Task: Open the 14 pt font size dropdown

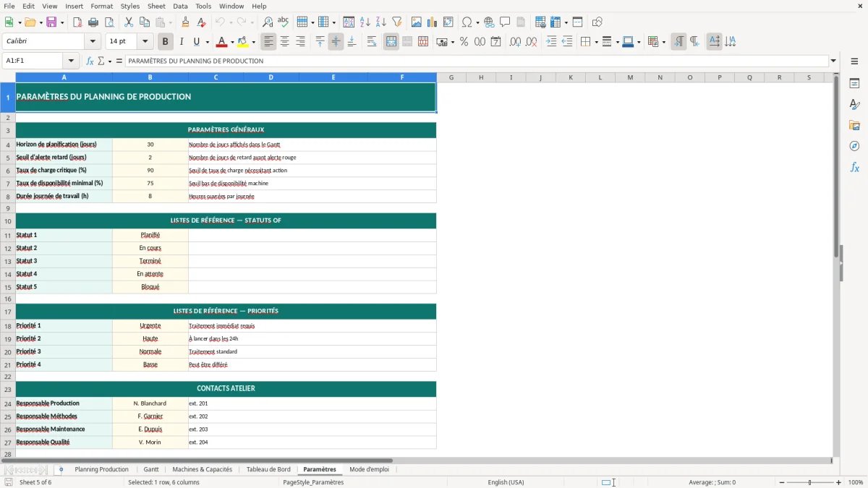Action: pyautogui.click(x=145, y=42)
